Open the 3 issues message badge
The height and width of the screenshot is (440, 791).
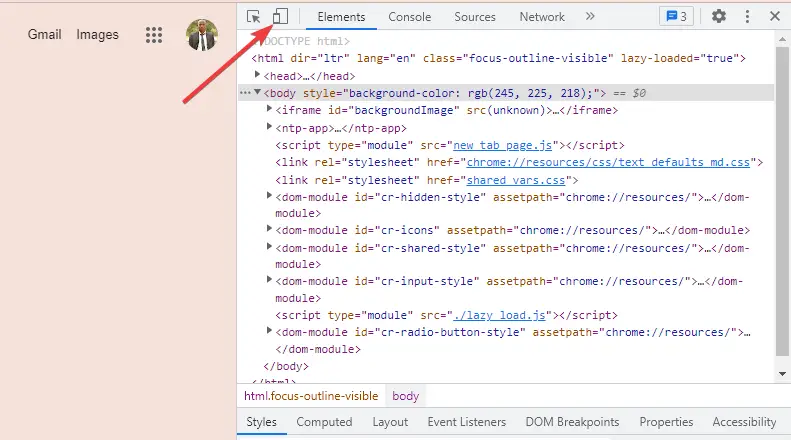pos(676,16)
